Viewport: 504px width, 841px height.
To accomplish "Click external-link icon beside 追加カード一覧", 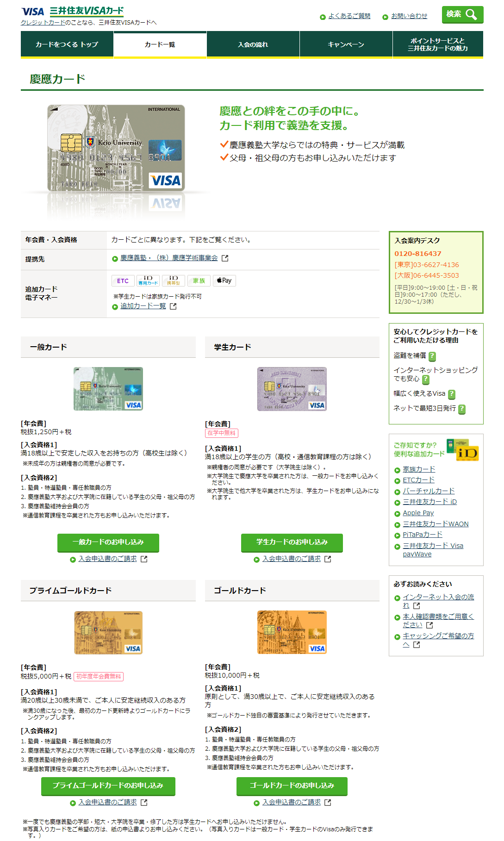I will coord(173,306).
